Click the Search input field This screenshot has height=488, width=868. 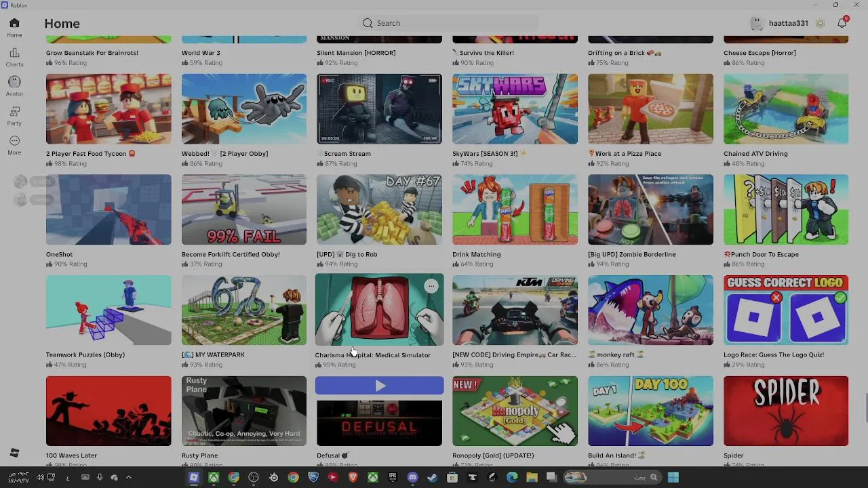[448, 23]
